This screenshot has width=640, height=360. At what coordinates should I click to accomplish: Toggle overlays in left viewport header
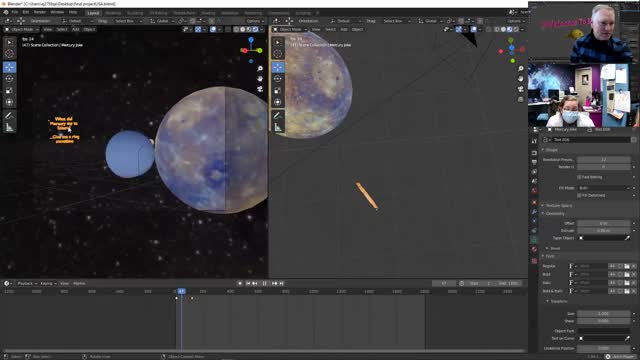[213, 29]
